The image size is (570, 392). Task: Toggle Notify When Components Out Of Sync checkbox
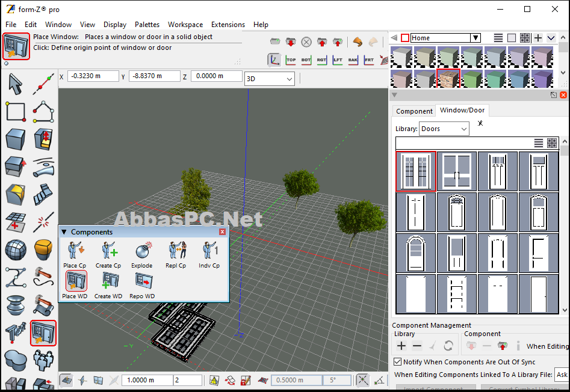click(x=398, y=361)
